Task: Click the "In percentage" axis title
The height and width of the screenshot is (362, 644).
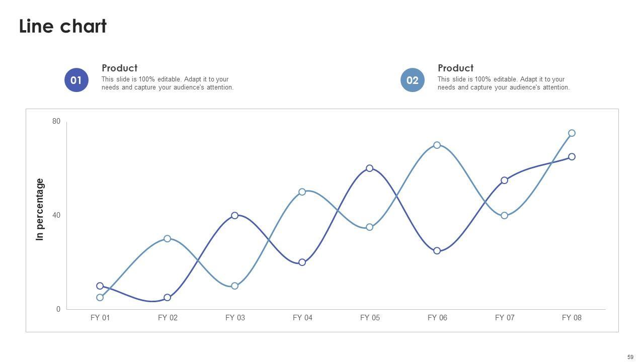Action: (x=40, y=210)
